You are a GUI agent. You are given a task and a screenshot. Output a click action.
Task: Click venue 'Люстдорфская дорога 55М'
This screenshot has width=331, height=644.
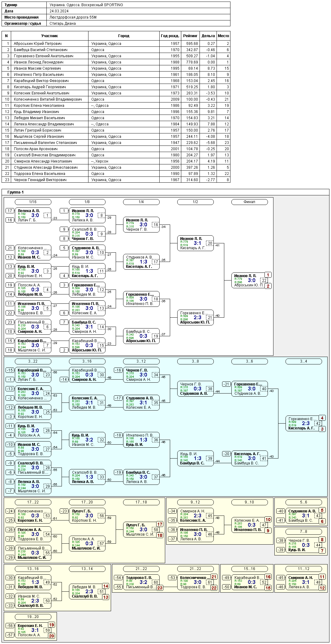tap(73, 17)
